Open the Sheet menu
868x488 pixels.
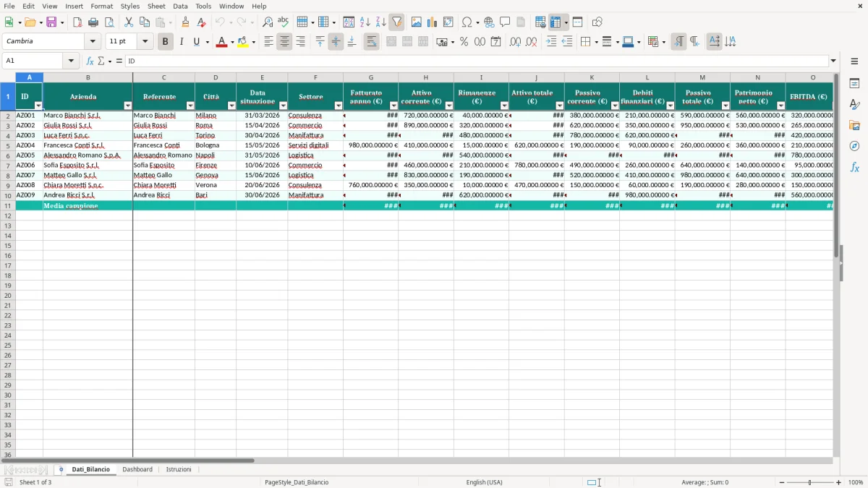coord(156,6)
